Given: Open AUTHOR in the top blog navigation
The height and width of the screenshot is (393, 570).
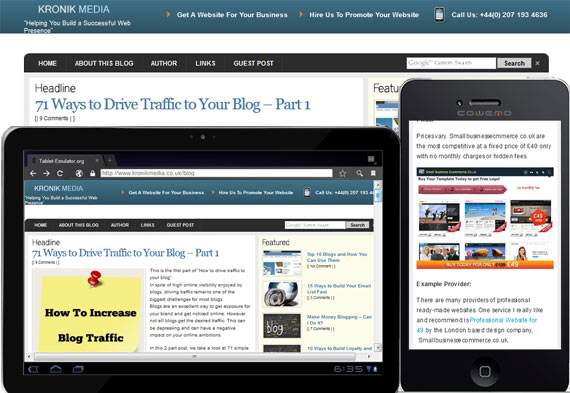Looking at the screenshot, I should pos(164,63).
